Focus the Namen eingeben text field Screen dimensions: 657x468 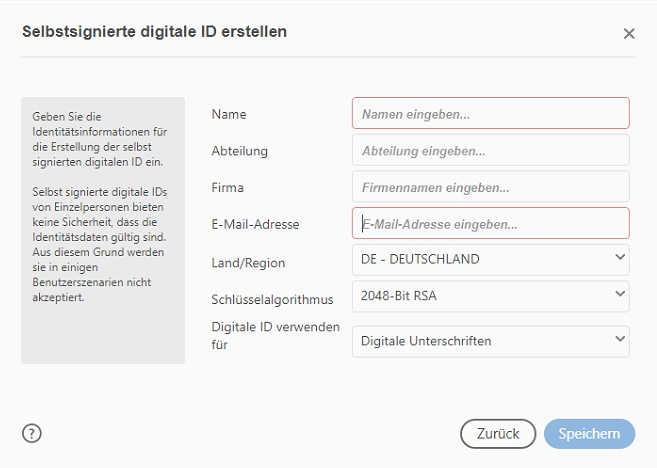491,113
